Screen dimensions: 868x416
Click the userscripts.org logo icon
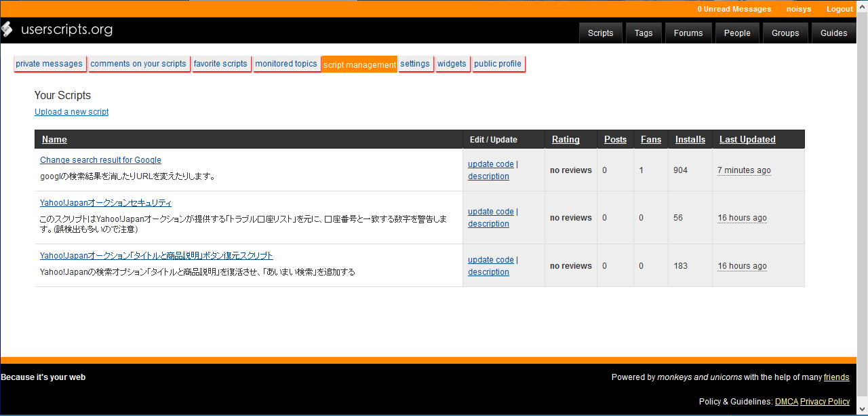pos(7,29)
